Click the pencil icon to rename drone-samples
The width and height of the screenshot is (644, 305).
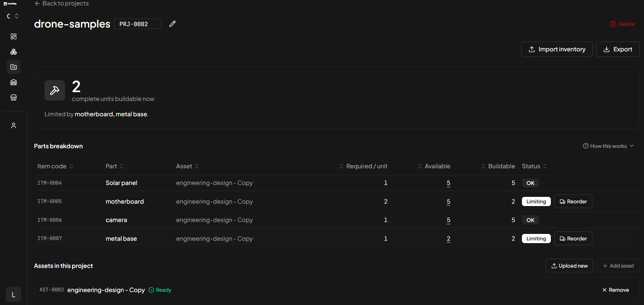pos(172,24)
